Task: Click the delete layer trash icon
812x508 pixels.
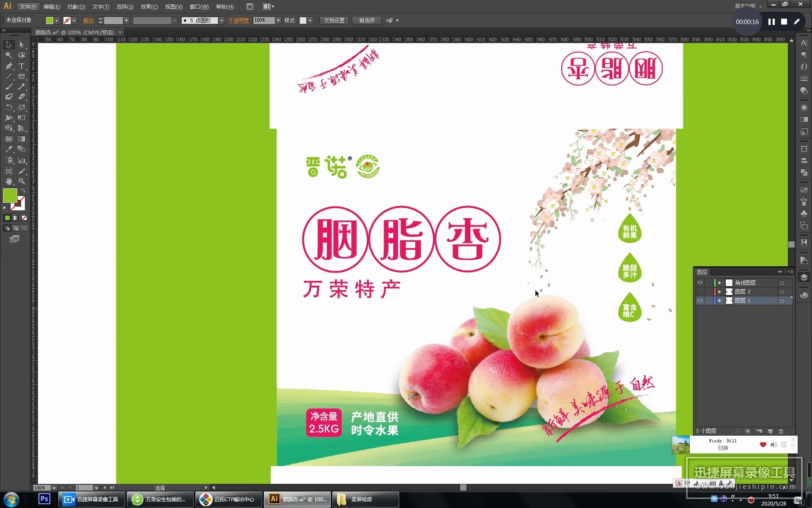Action: (781, 431)
